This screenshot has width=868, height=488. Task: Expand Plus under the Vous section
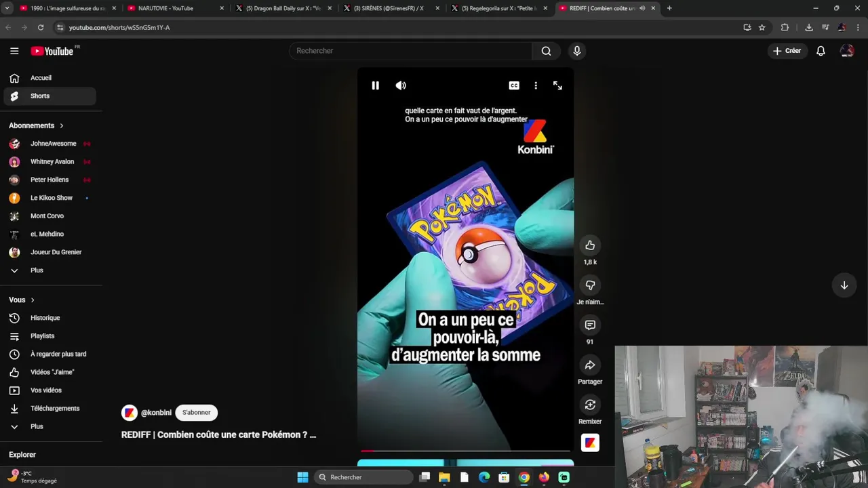[50, 426]
